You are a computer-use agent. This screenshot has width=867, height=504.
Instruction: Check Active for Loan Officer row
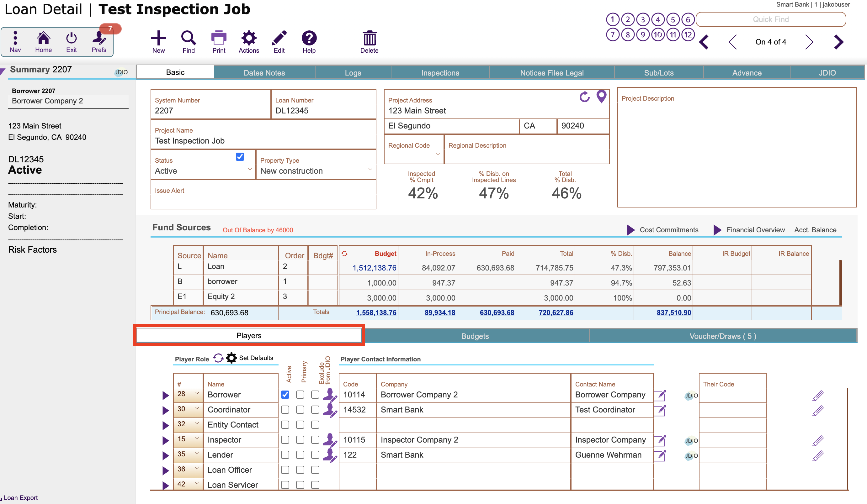coord(285,470)
